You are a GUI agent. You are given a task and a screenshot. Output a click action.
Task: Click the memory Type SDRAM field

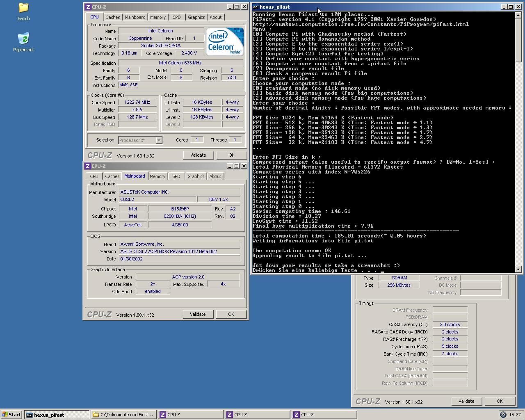[399, 278]
